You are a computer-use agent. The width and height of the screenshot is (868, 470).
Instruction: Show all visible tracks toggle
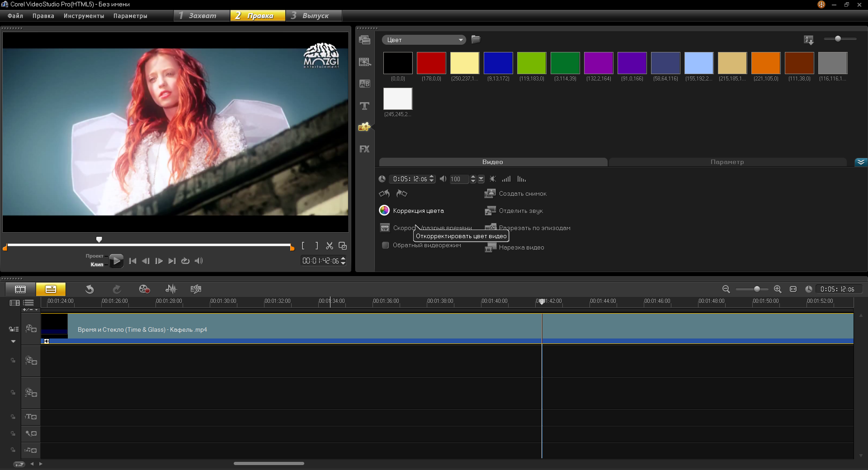point(14,303)
